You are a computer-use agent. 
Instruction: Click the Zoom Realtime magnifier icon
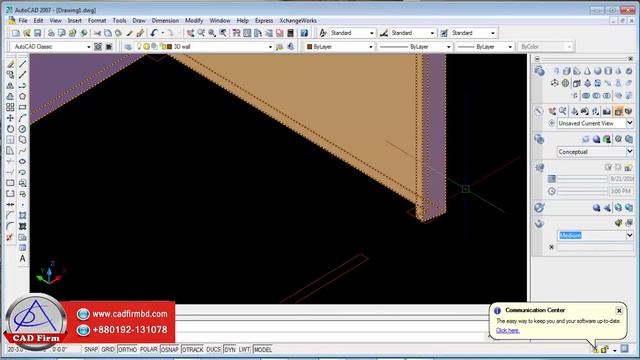[201, 33]
